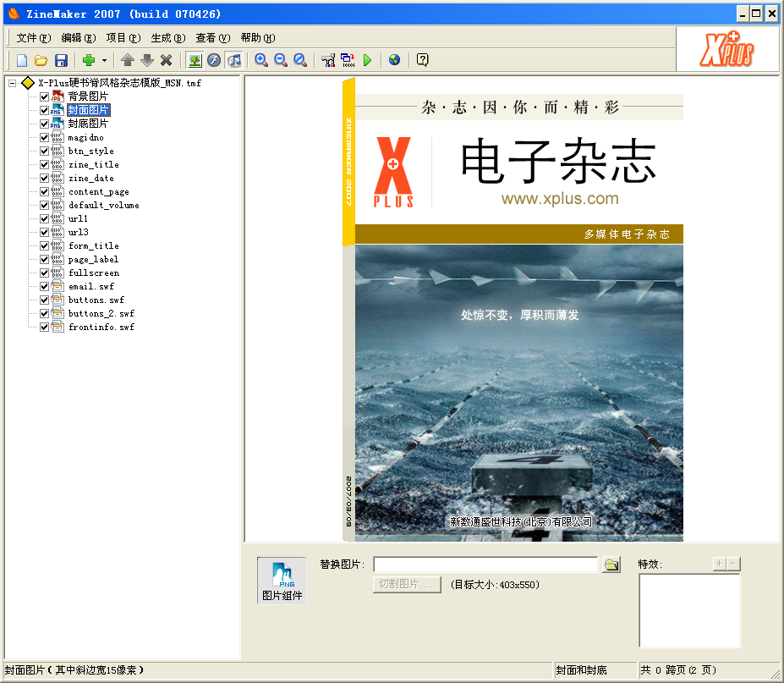Click the 切割图片... button
The width and height of the screenshot is (784, 683).
point(407,585)
